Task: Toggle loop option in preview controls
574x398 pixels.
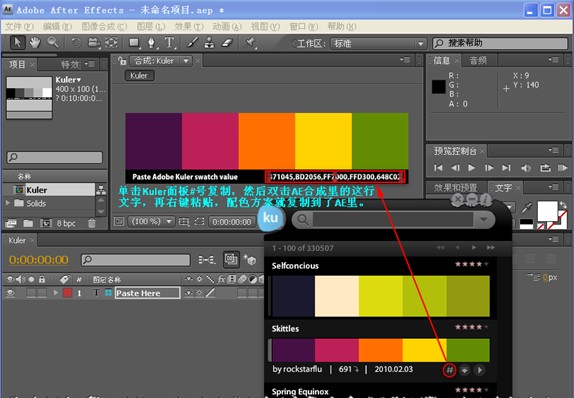Action: (x=545, y=168)
